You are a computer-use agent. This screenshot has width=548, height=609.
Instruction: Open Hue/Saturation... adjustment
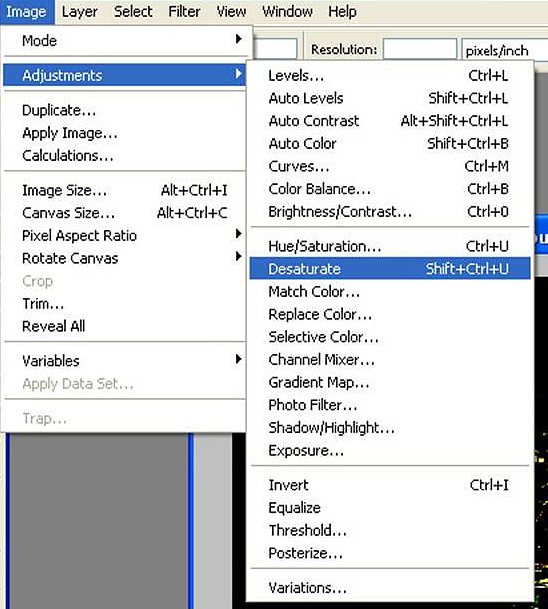390,246
